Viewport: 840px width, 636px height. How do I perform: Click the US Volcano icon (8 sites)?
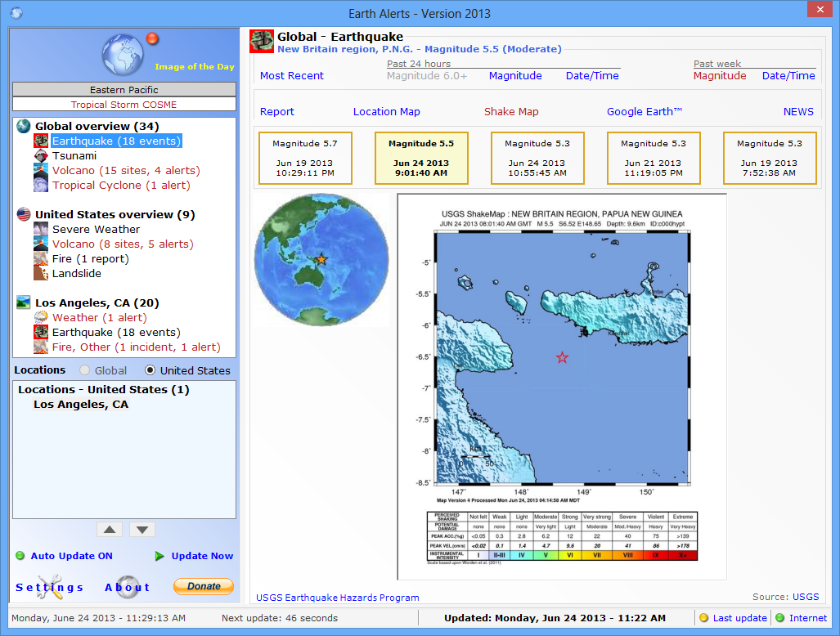(41, 244)
